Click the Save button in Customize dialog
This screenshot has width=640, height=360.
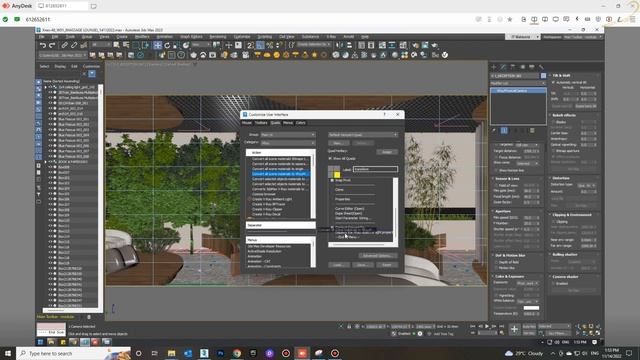coord(362,265)
